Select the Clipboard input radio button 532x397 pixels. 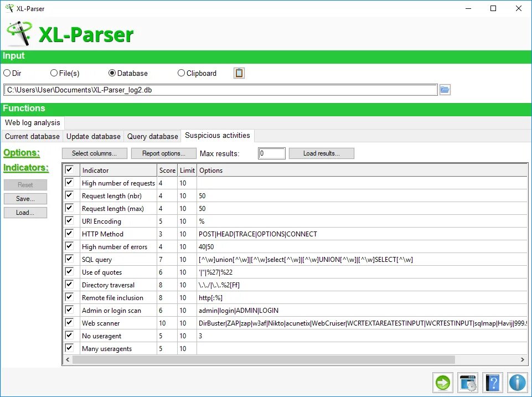[181, 73]
